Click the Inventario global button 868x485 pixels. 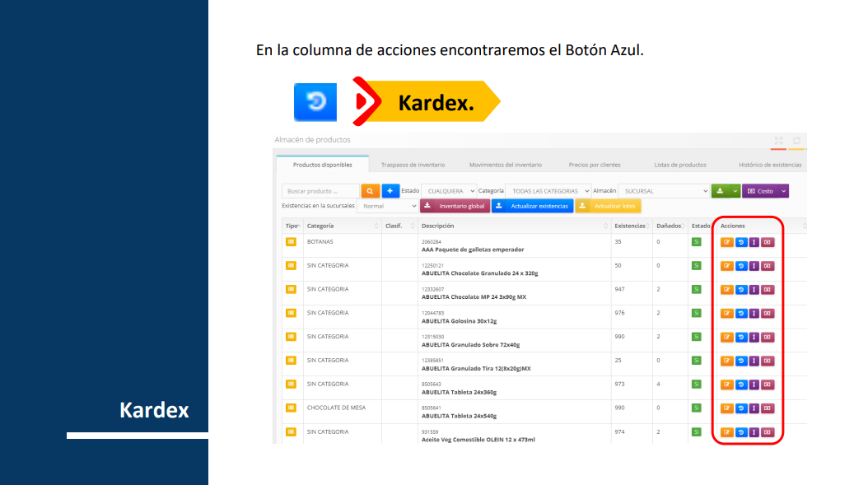tap(455, 206)
